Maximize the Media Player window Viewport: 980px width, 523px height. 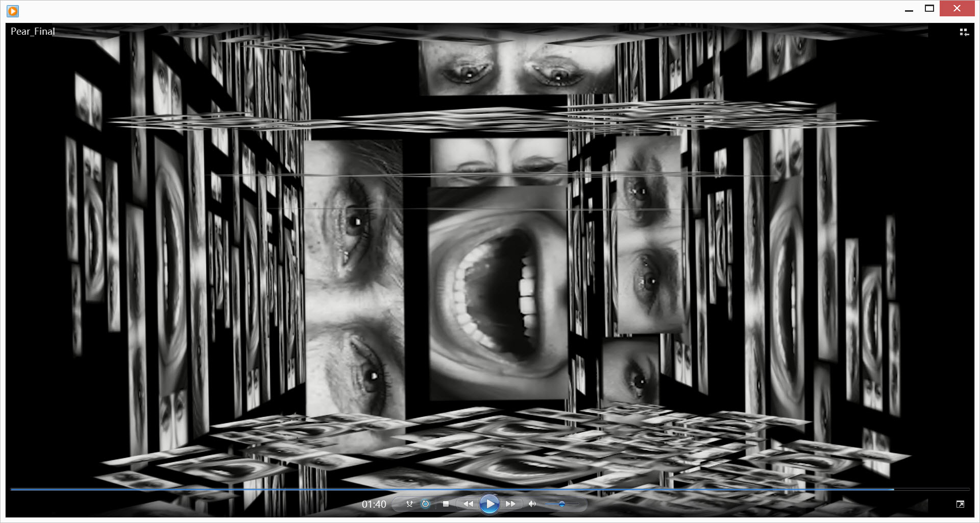click(929, 9)
